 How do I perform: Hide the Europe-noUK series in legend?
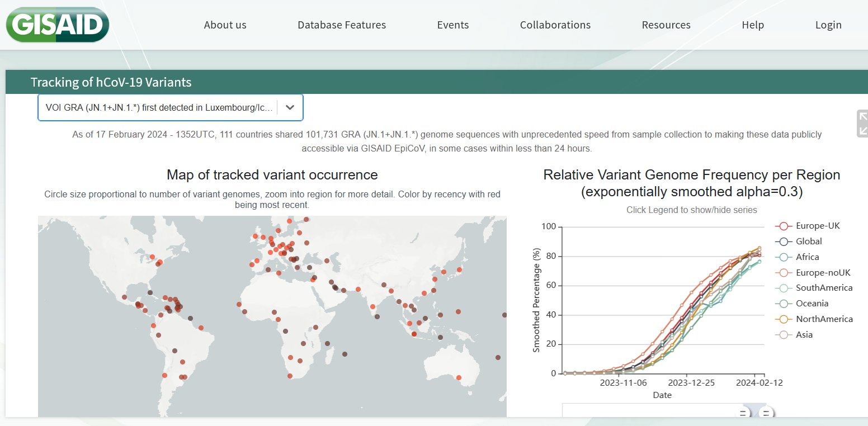click(x=823, y=272)
